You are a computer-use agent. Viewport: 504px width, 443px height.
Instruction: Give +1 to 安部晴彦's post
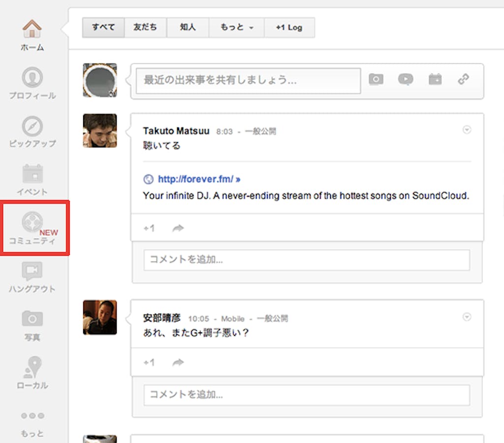tap(149, 362)
